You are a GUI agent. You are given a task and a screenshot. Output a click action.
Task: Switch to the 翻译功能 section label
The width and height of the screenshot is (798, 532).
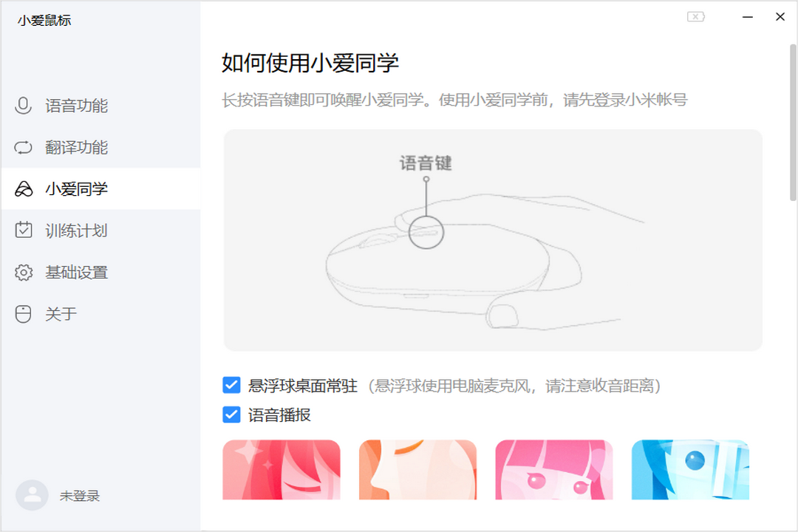coord(76,147)
